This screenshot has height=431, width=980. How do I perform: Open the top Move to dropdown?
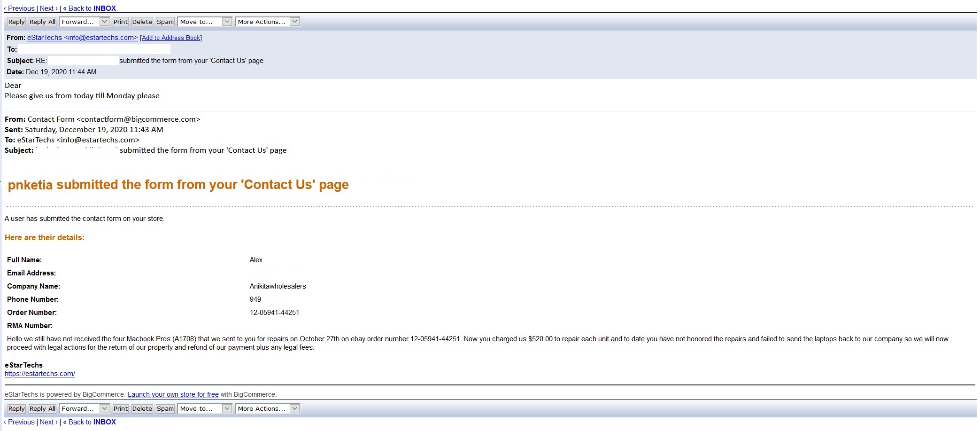pyautogui.click(x=205, y=22)
